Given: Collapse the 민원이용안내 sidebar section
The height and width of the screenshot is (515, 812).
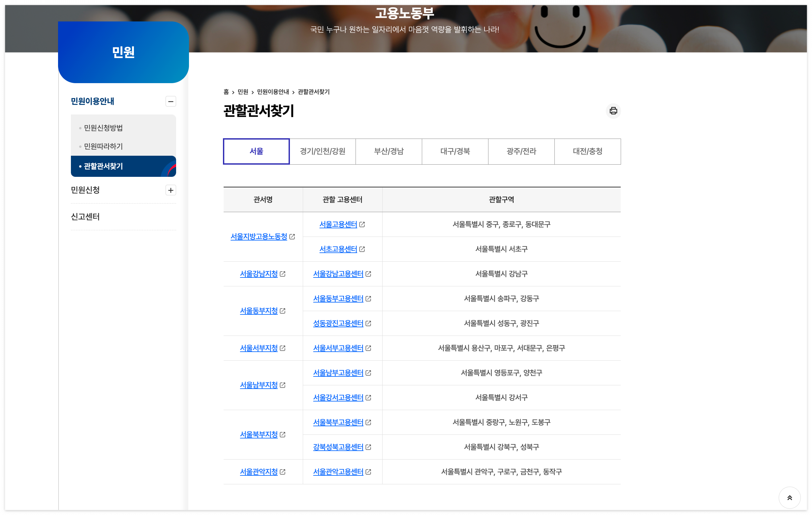Looking at the screenshot, I should tap(171, 101).
